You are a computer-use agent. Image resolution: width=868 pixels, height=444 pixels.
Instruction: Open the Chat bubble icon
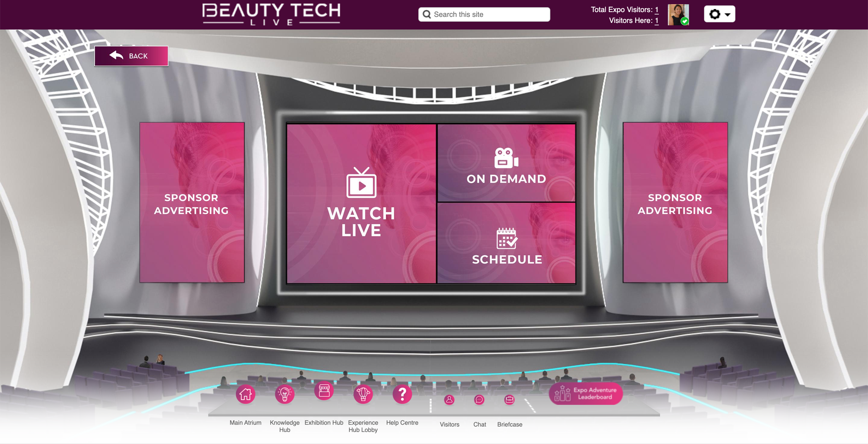point(479,400)
